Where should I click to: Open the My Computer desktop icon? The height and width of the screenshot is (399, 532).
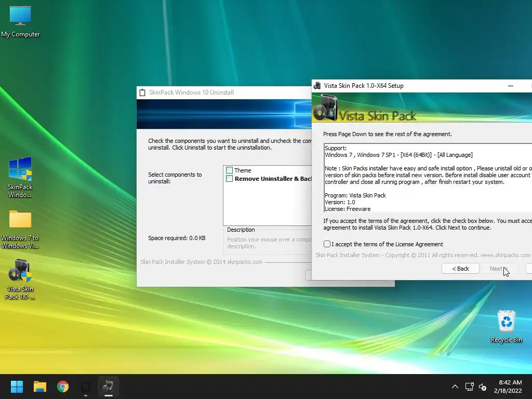click(20, 21)
